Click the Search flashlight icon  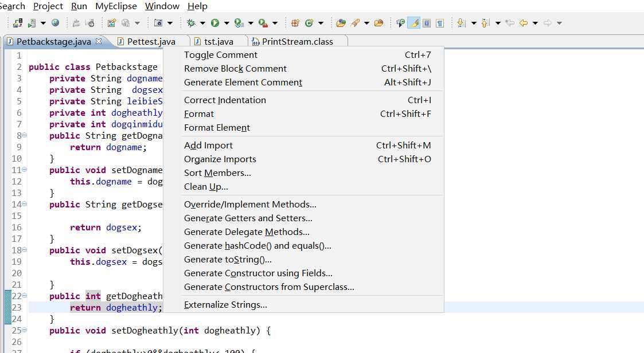click(x=356, y=23)
